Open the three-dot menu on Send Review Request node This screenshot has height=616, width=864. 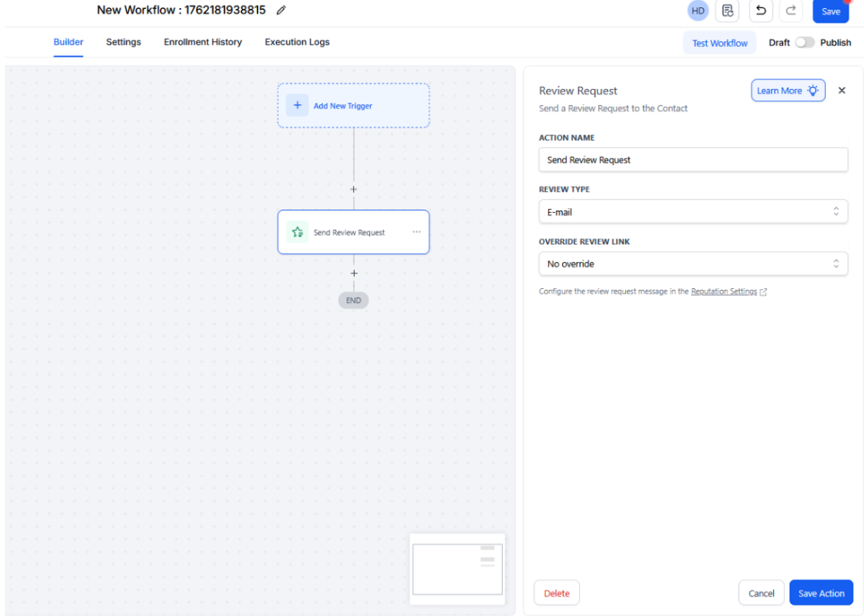[416, 232]
